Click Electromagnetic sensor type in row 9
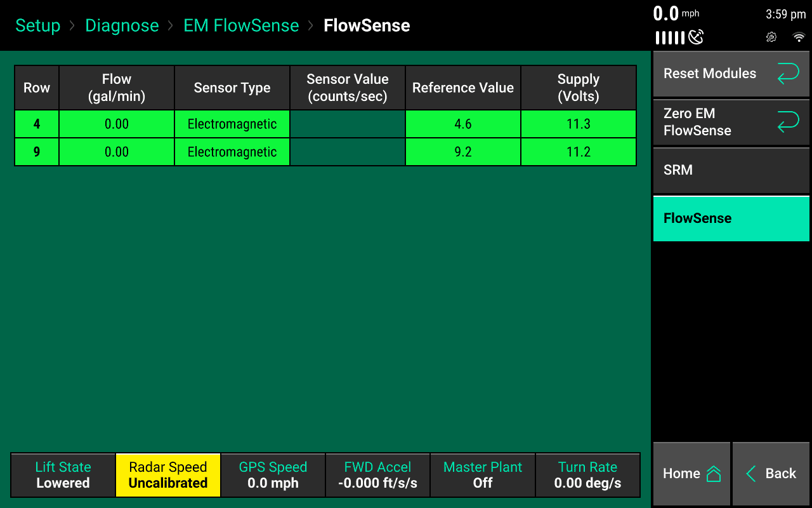This screenshot has height=508, width=812. coord(232,152)
